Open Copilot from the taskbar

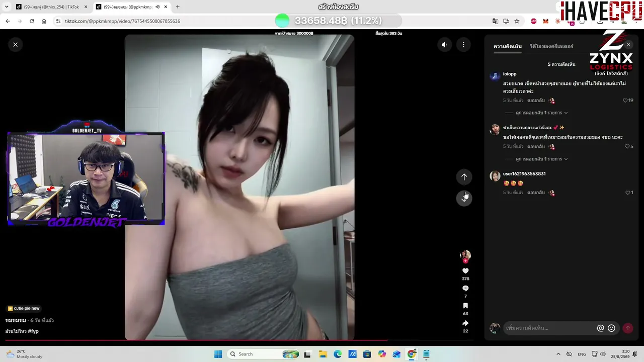click(x=382, y=354)
